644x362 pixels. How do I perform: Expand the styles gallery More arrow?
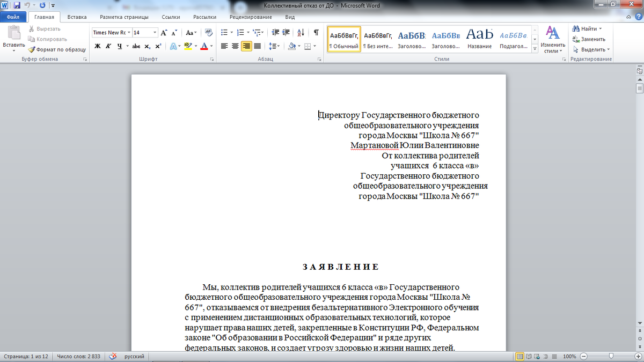click(535, 49)
